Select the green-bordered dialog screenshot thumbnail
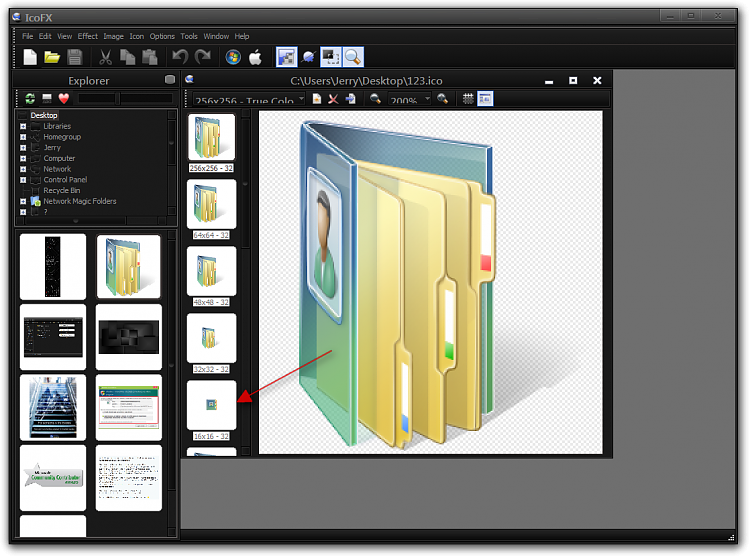This screenshot has width=750, height=557. 129,407
